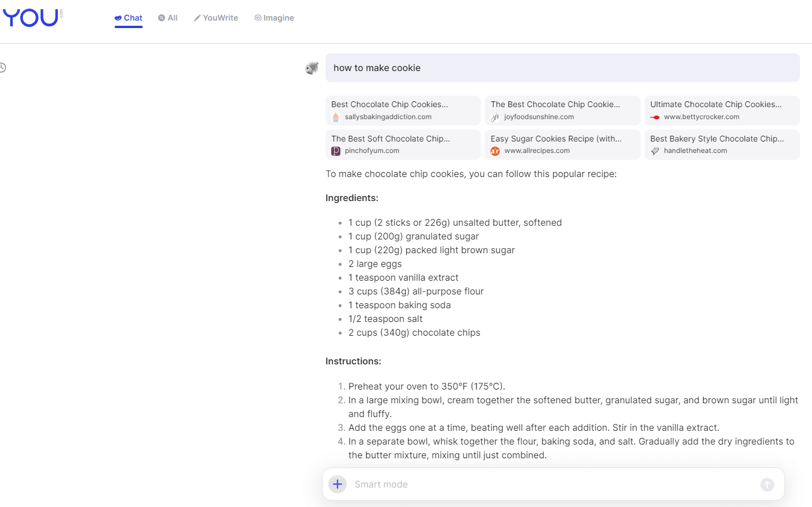
Task: Click the sallysbakingaddiction favicon icon
Action: pos(336,117)
